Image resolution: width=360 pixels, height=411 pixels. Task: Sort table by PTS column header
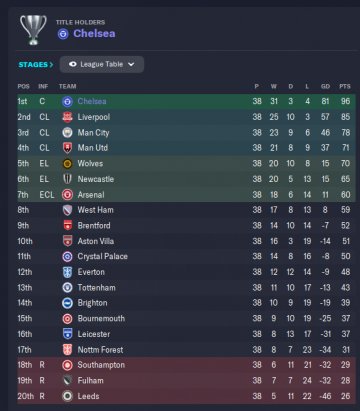point(345,86)
